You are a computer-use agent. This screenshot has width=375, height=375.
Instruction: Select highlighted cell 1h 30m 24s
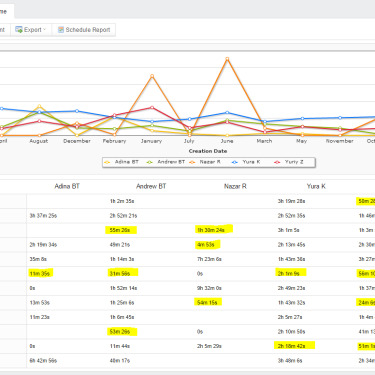click(x=214, y=230)
